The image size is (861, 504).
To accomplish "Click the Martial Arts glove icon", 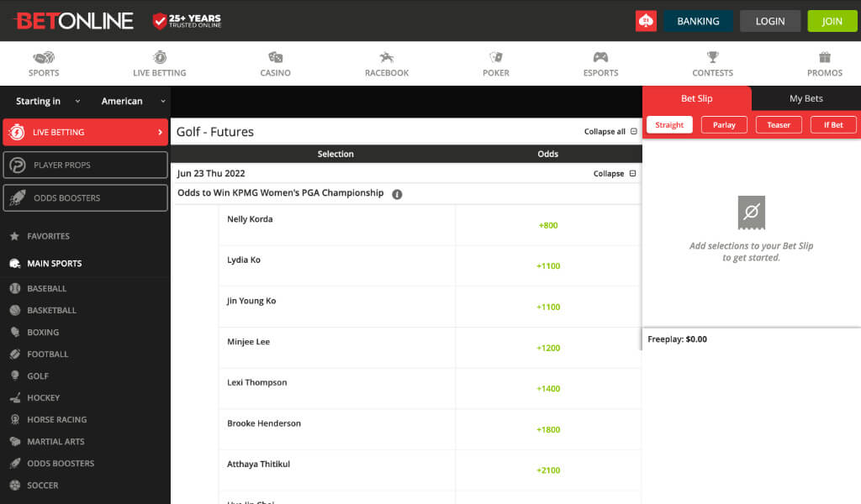I will tap(15, 442).
